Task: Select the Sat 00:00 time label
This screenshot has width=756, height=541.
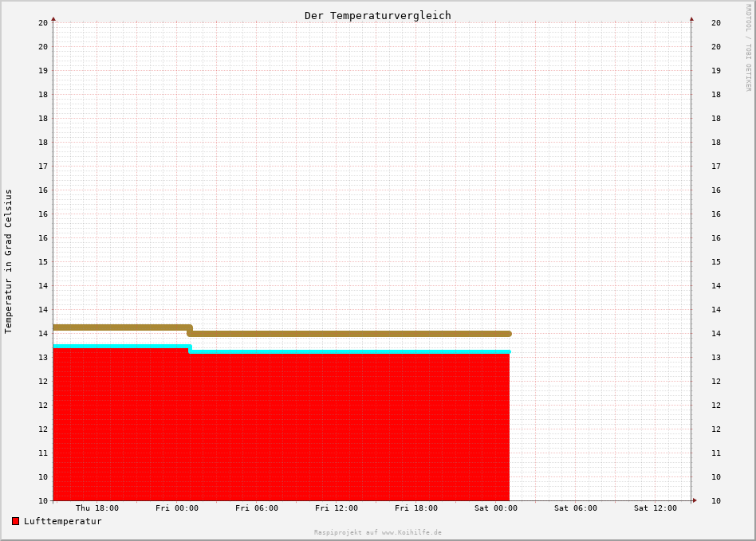Action: coord(496,508)
